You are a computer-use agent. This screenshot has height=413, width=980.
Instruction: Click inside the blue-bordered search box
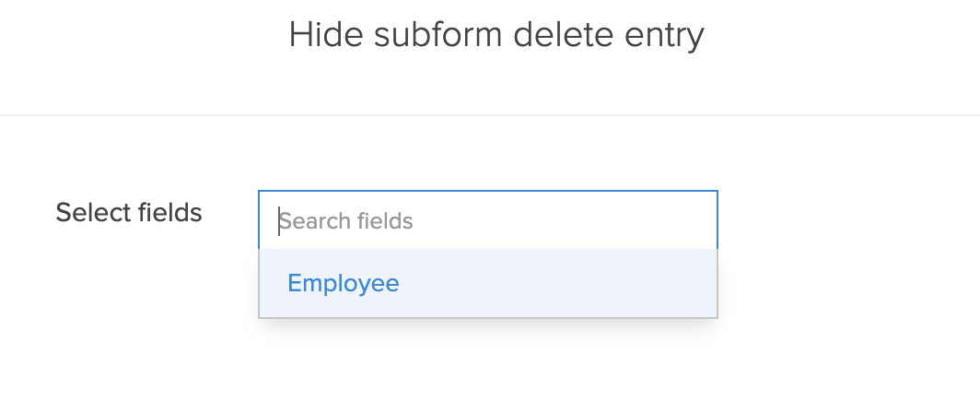pyautogui.click(x=487, y=220)
